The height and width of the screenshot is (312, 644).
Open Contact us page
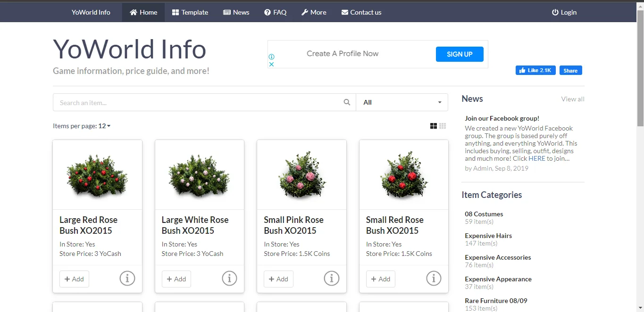click(361, 12)
